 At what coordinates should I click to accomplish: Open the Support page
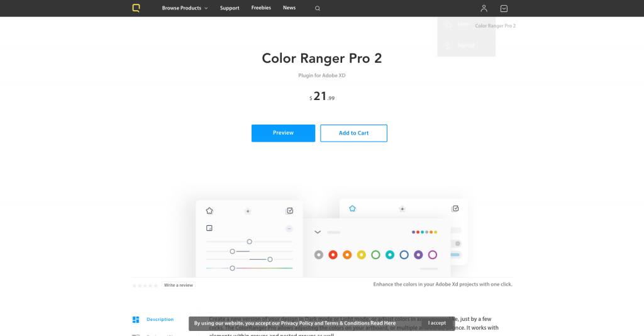pos(230,8)
